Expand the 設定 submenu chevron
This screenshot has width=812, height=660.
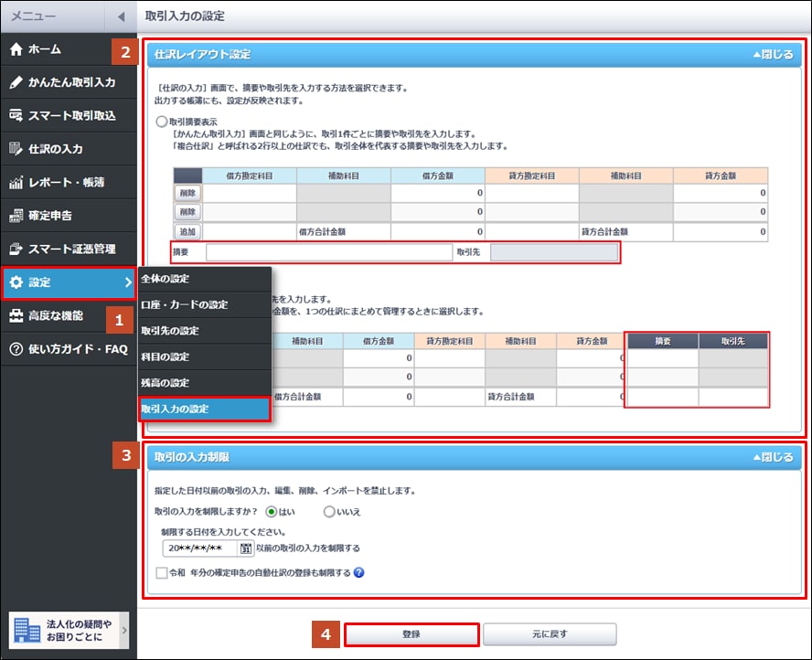pos(128,282)
